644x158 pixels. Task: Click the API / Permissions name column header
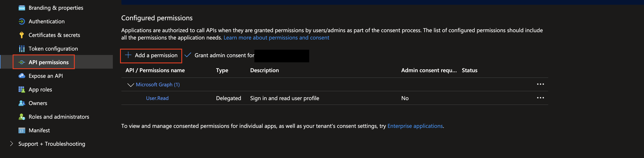(155, 70)
